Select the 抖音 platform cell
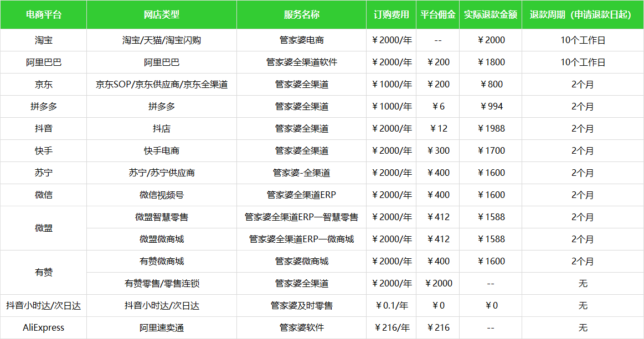 tap(44, 129)
